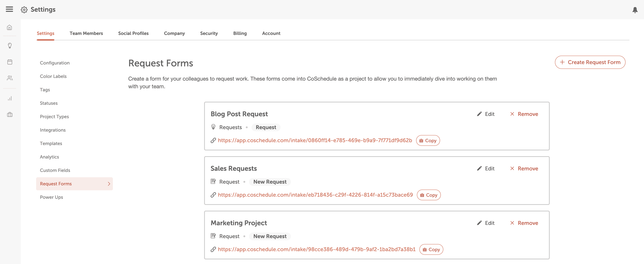644x264 pixels.
Task: Switch to Team Members tab
Action: [x=86, y=33]
